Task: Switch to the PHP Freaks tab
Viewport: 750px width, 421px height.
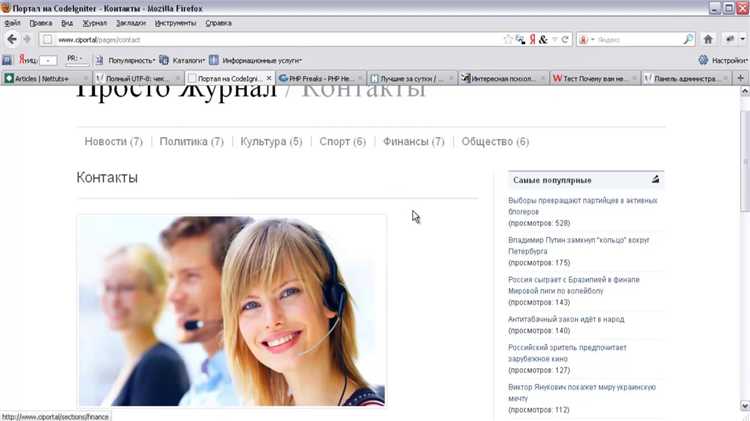Action: pyautogui.click(x=321, y=78)
